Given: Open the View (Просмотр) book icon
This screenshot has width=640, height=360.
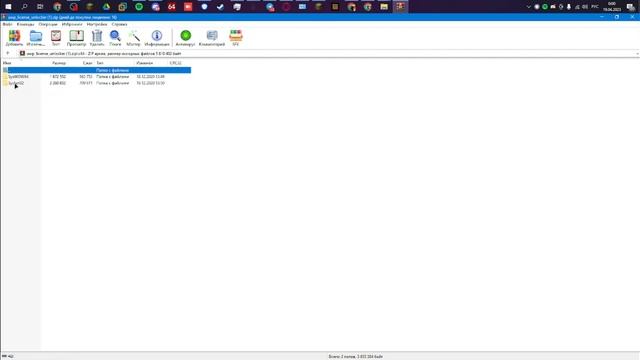Looking at the screenshot, I should 76,36.
